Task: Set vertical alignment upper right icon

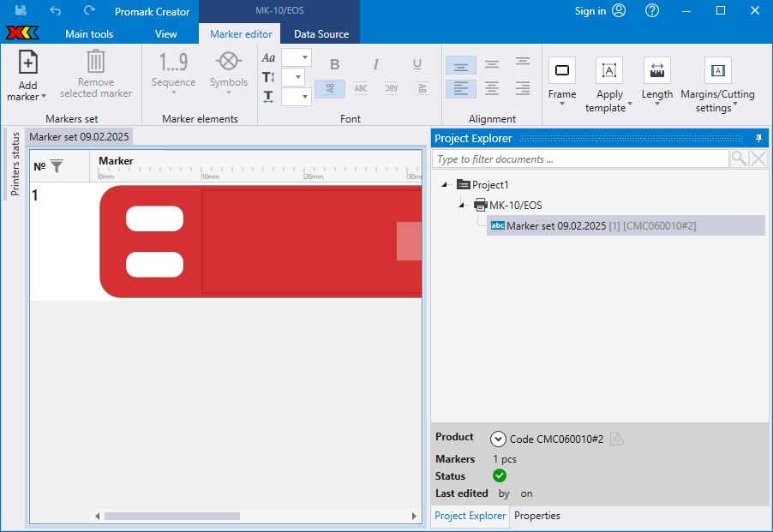Action: tap(523, 62)
